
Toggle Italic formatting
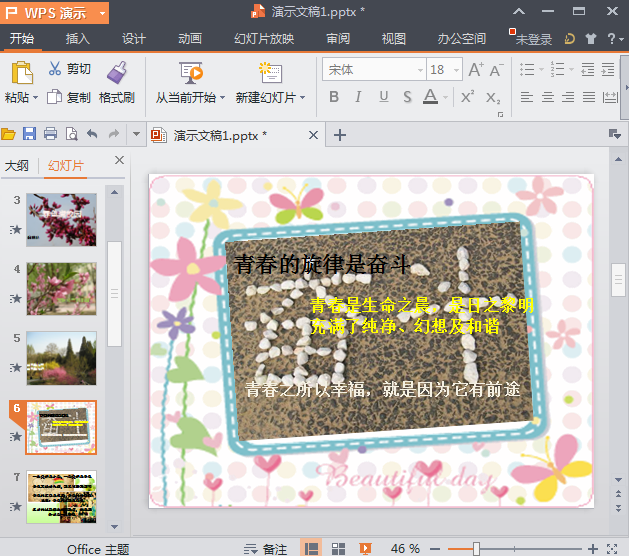(x=359, y=97)
